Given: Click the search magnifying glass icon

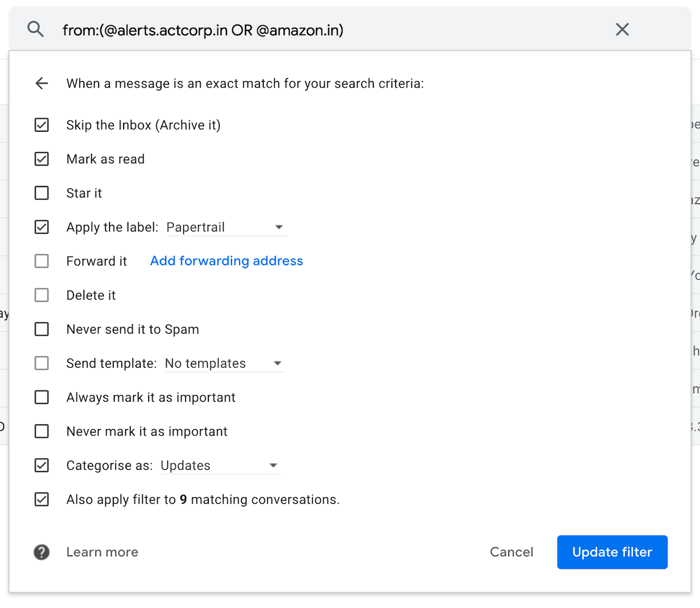Looking at the screenshot, I should [x=35, y=30].
